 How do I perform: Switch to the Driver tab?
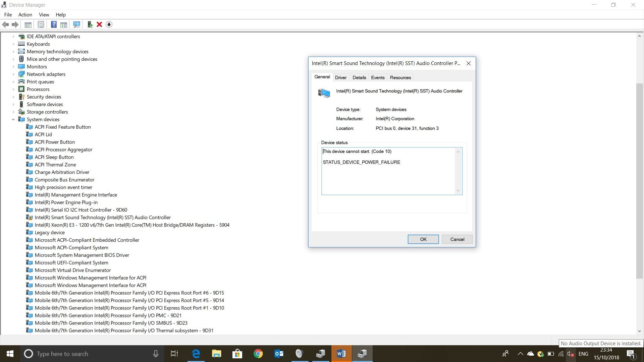click(x=341, y=77)
